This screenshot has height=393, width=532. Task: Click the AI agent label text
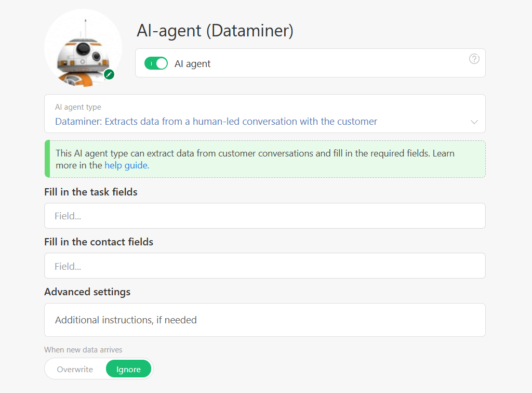192,63
